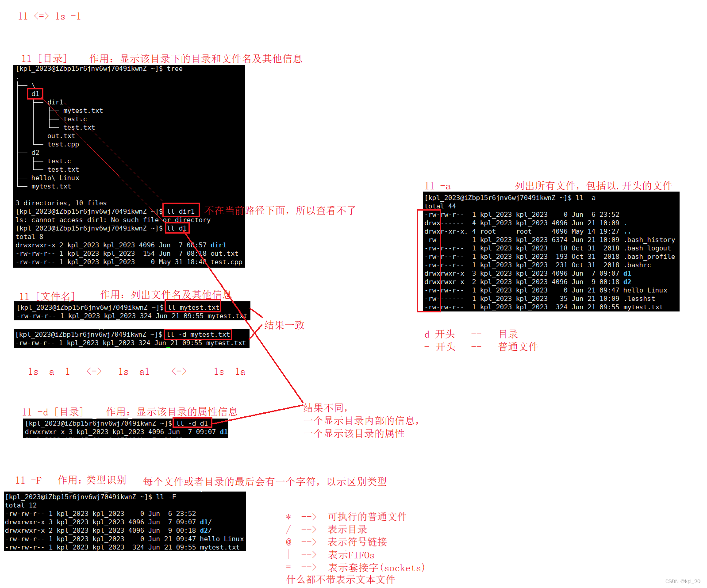This screenshot has height=588, width=707.
Task: Select the red heading "ll [目录]"
Action: pos(44,58)
